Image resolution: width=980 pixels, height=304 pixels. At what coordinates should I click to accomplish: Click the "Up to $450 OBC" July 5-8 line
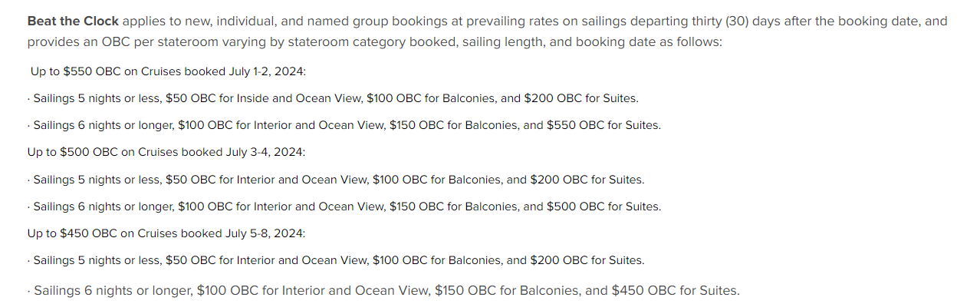click(x=166, y=233)
